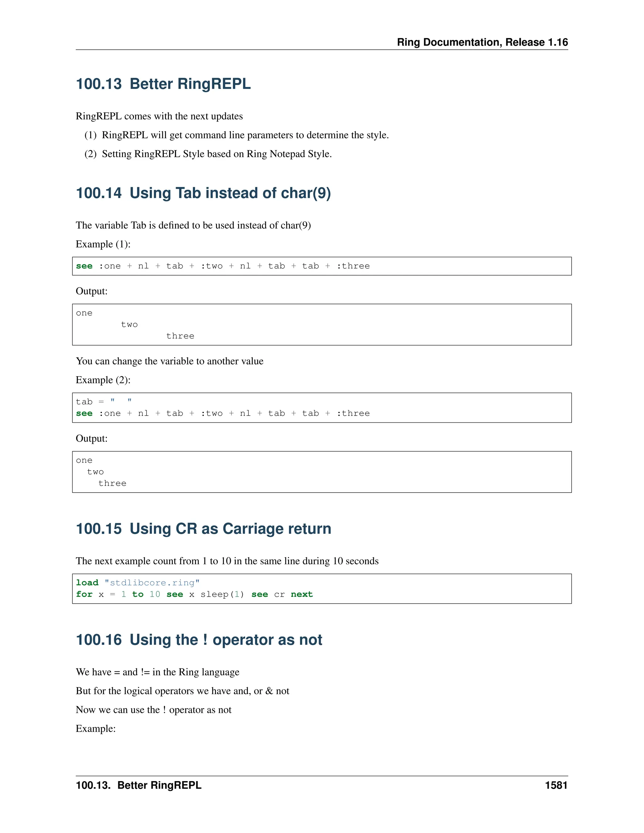This screenshot has width=644, height=833.
Task: Click the code line starting with tab = "
Action: click(104, 402)
